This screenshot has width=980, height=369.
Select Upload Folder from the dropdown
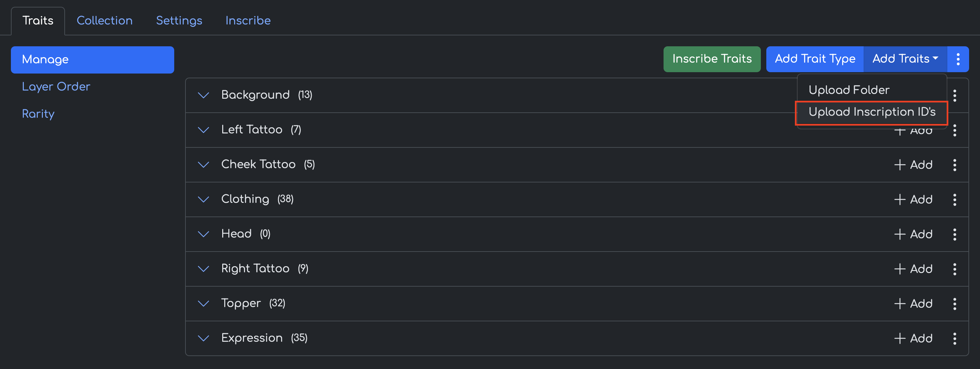[849, 90]
